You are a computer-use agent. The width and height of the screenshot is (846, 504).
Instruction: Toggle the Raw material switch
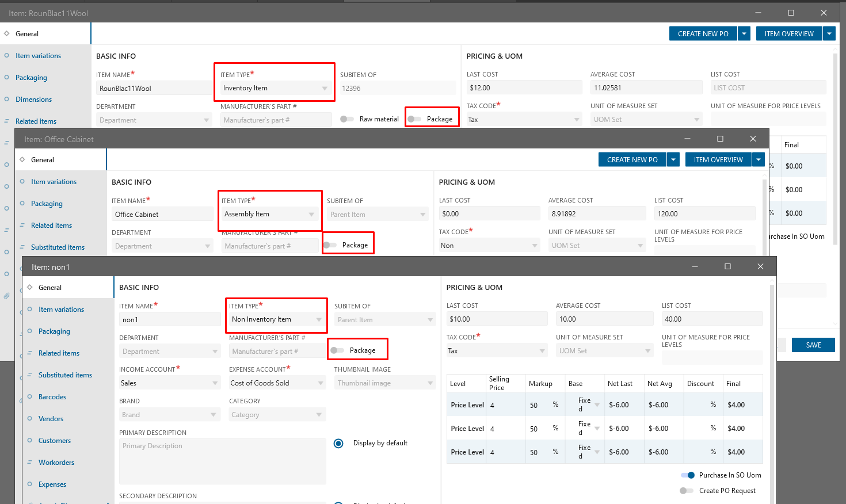(347, 119)
